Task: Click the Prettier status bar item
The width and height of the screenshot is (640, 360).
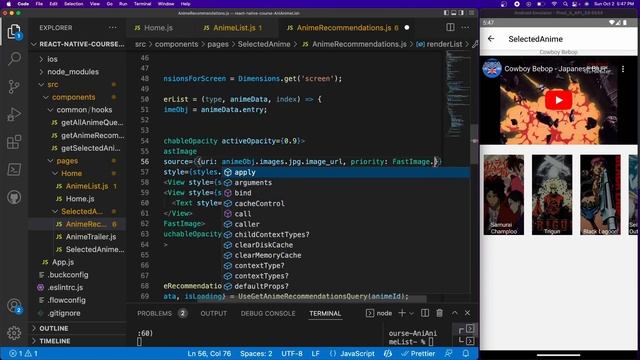Action: tap(418, 353)
